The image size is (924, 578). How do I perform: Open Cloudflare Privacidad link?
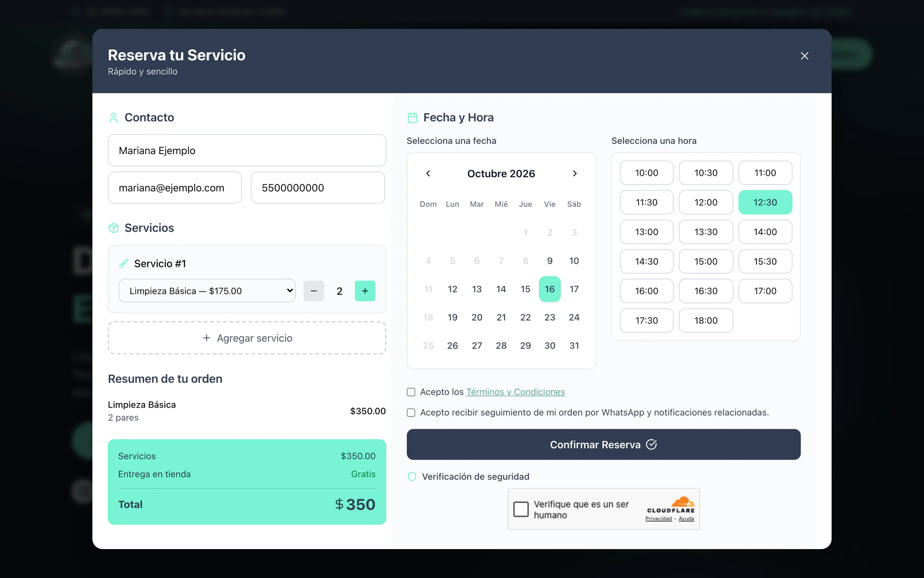click(x=658, y=519)
